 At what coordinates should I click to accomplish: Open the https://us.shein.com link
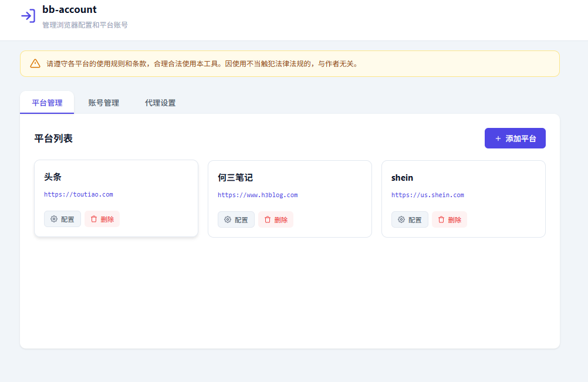pyautogui.click(x=427, y=195)
